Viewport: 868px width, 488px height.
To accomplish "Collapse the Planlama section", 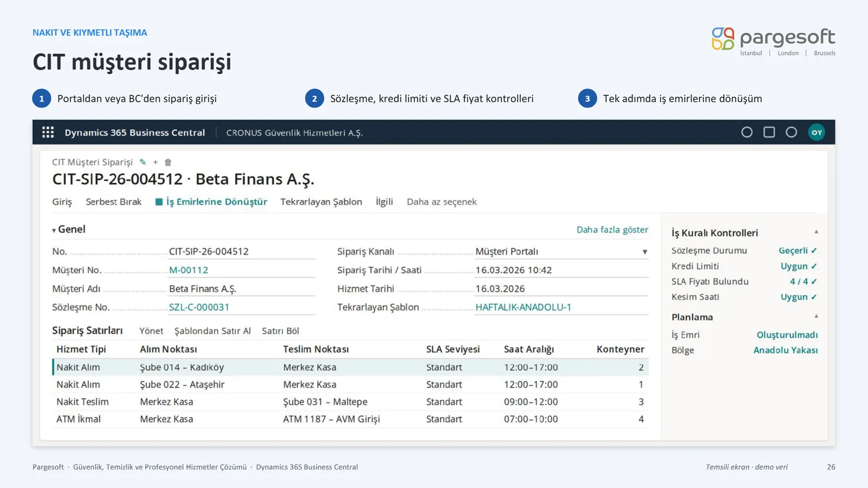I will point(816,317).
